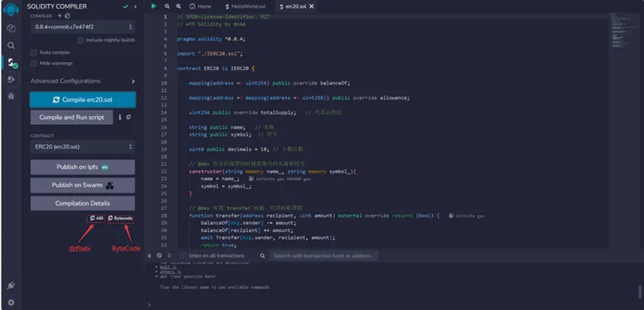
Task: Open the settings gear icon
Action: click(x=11, y=303)
